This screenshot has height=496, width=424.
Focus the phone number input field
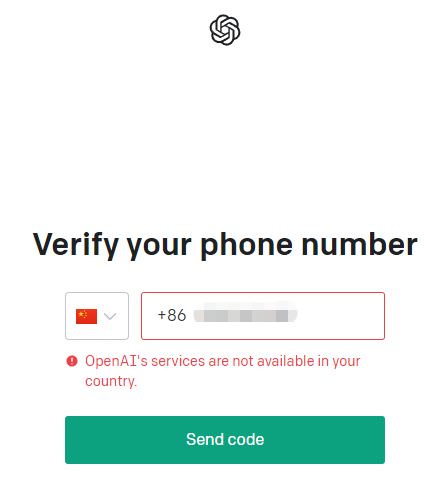point(263,316)
